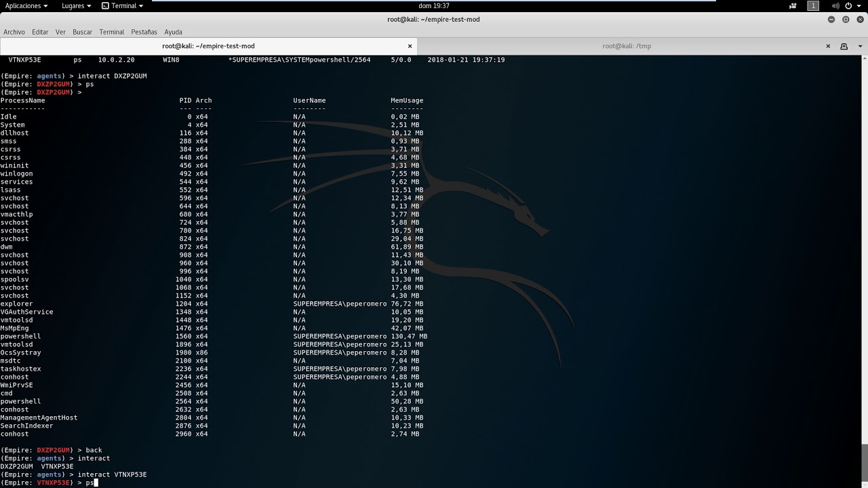The height and width of the screenshot is (488, 868).
Task: Click the memory value 130,47 MB
Action: click(409, 336)
